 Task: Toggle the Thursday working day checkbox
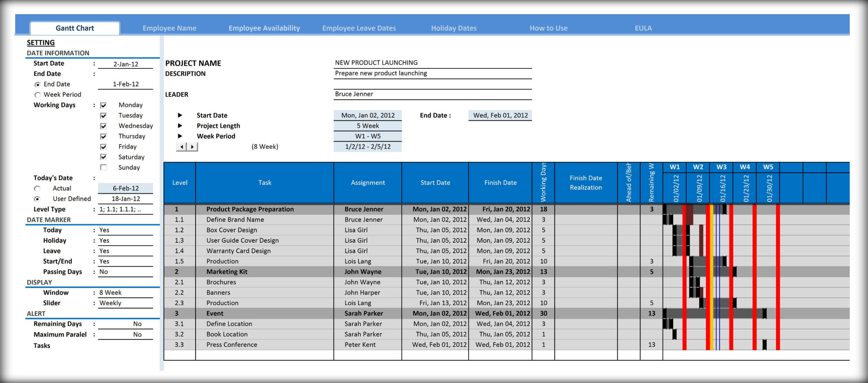click(x=104, y=136)
